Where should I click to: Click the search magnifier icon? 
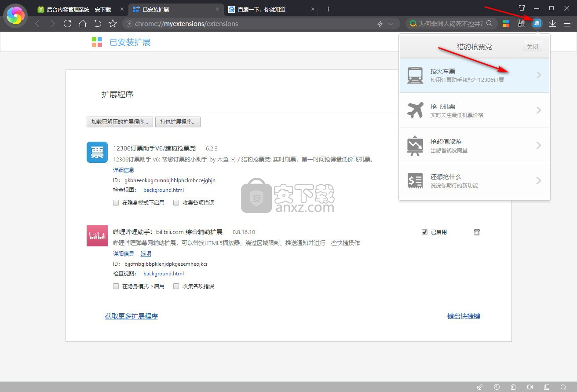pyautogui.click(x=489, y=24)
